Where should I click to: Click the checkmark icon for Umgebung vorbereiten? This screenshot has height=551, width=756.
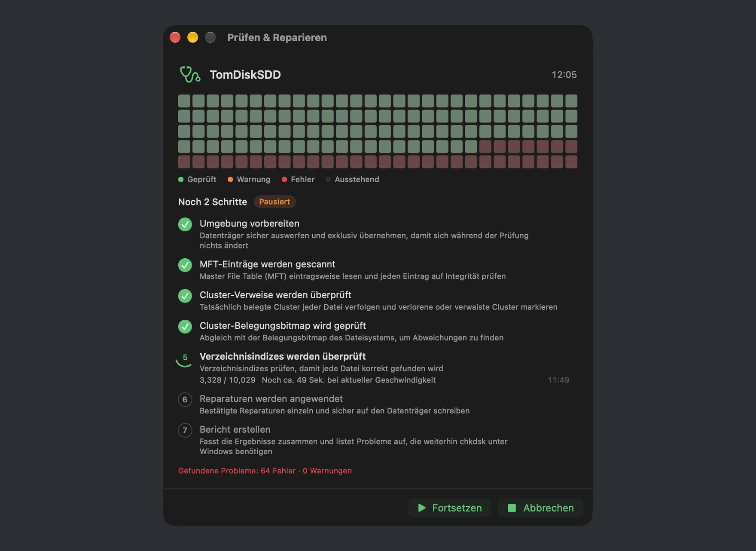click(185, 224)
